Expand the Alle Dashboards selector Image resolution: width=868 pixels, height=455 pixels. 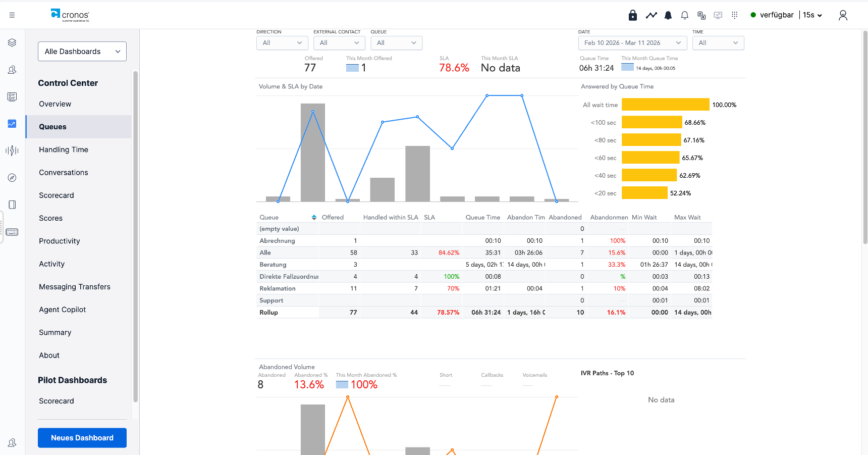tap(82, 52)
